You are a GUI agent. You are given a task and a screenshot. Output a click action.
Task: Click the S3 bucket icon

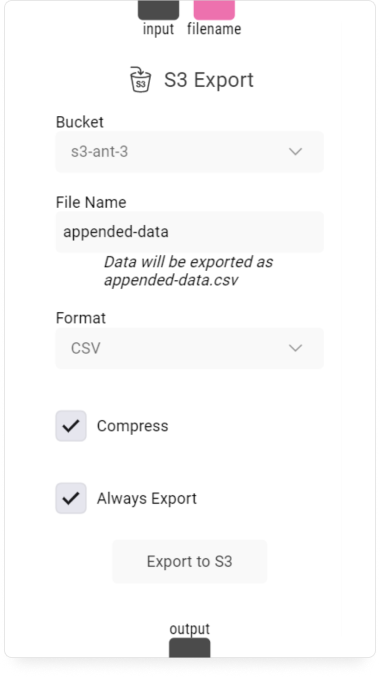click(141, 80)
